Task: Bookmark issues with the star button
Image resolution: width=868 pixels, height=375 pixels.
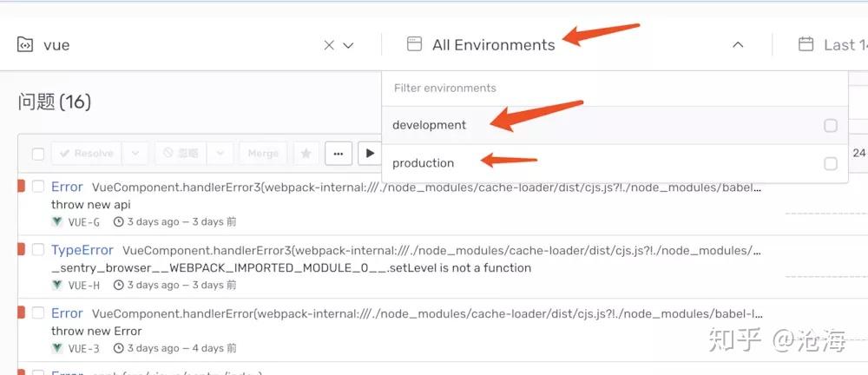Action: pyautogui.click(x=306, y=154)
